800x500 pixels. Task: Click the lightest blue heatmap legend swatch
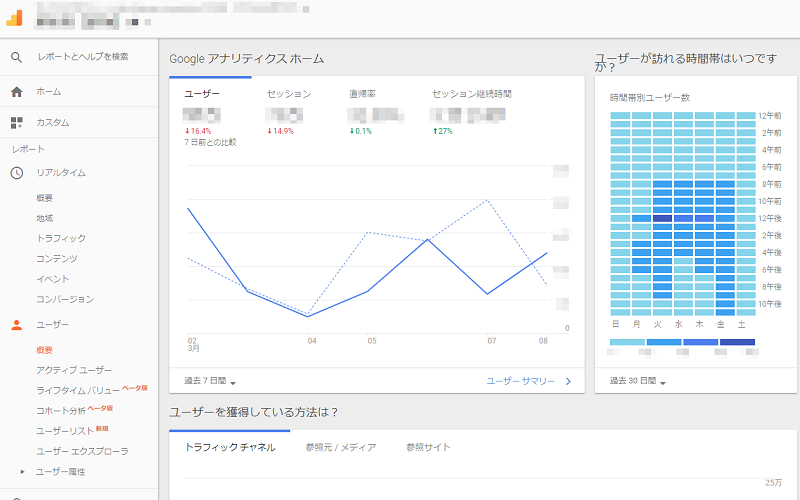[x=627, y=342]
